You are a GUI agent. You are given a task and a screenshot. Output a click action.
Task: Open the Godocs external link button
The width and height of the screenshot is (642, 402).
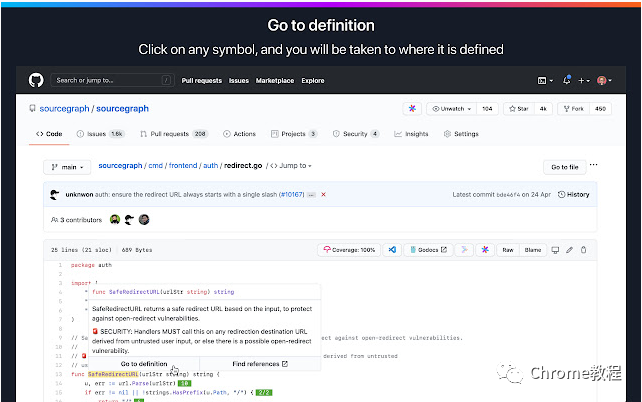[428, 250]
